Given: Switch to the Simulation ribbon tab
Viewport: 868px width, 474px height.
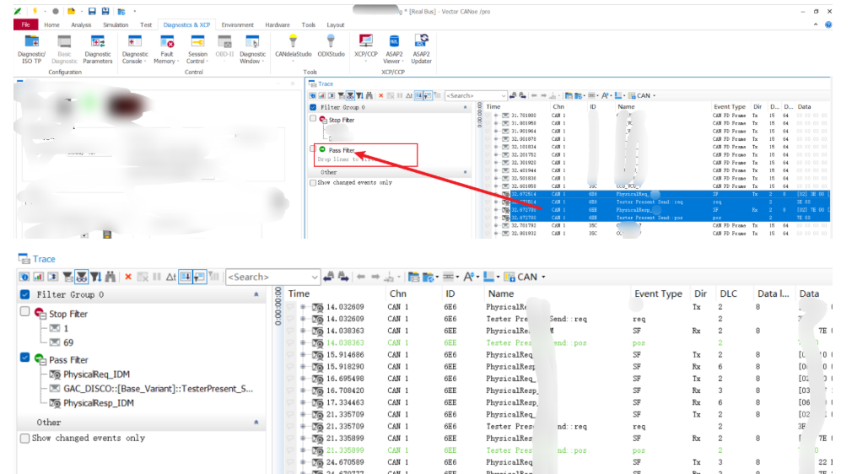Looking at the screenshot, I should tap(115, 25).
